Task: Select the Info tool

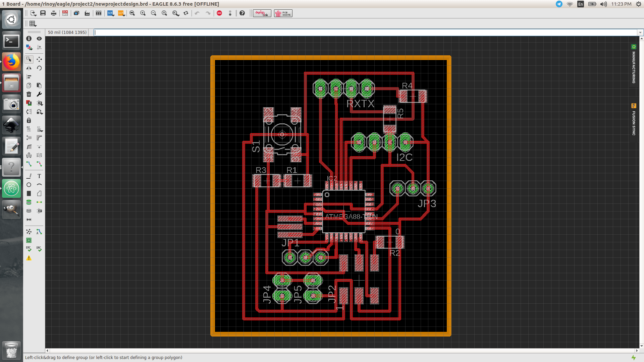Action: click(29, 39)
